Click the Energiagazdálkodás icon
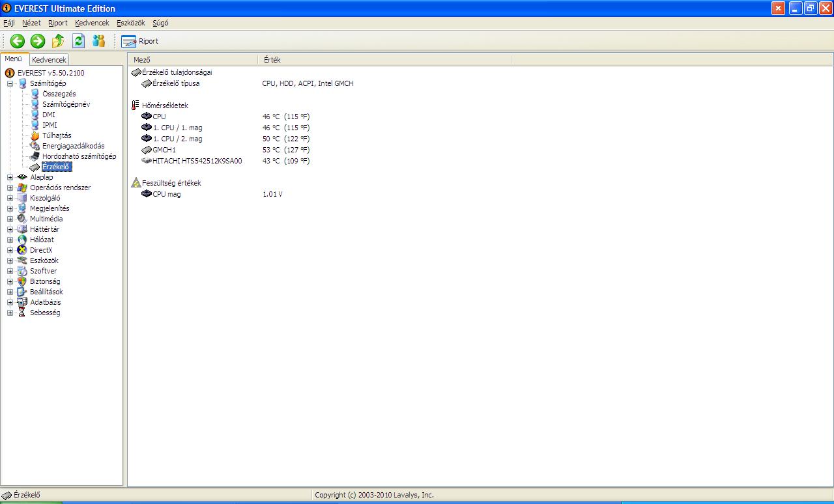834x504 pixels. pyautogui.click(x=35, y=146)
